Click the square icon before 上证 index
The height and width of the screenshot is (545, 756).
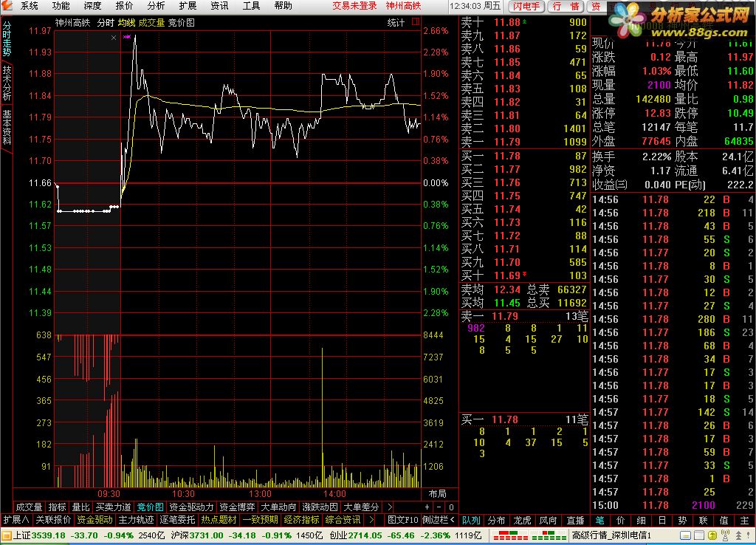(6, 535)
